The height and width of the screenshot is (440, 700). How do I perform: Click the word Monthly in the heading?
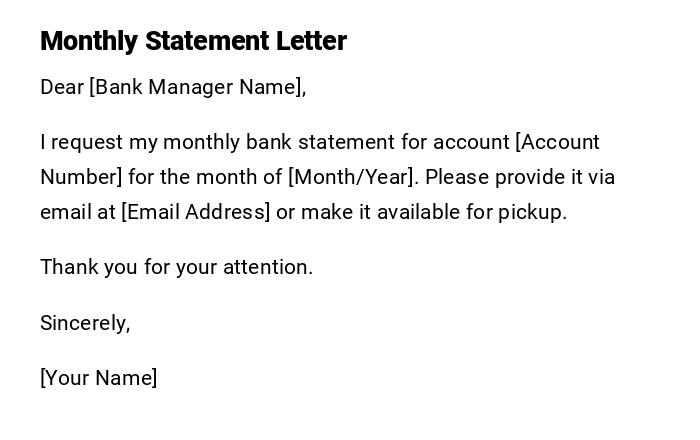click(x=89, y=41)
